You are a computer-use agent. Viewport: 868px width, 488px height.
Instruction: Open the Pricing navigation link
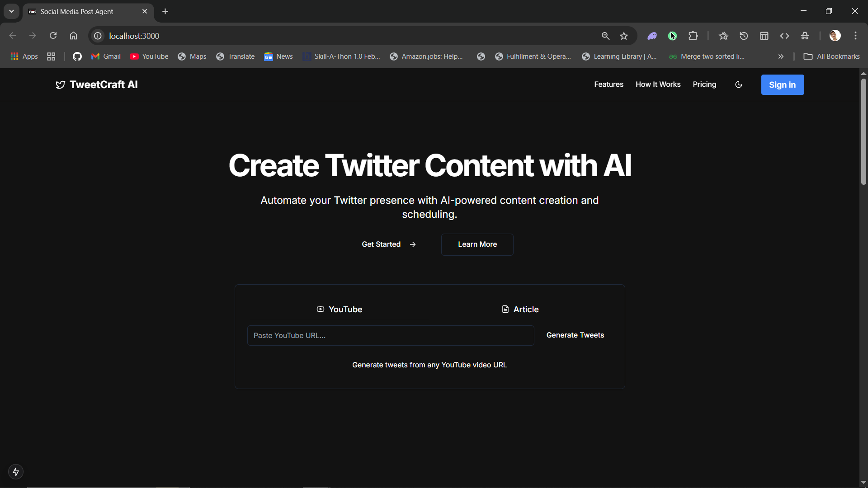pyautogui.click(x=704, y=84)
